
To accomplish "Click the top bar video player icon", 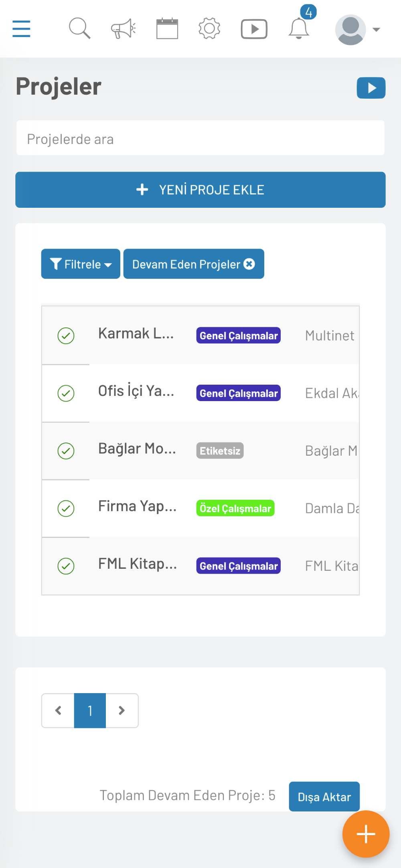I will click(254, 29).
